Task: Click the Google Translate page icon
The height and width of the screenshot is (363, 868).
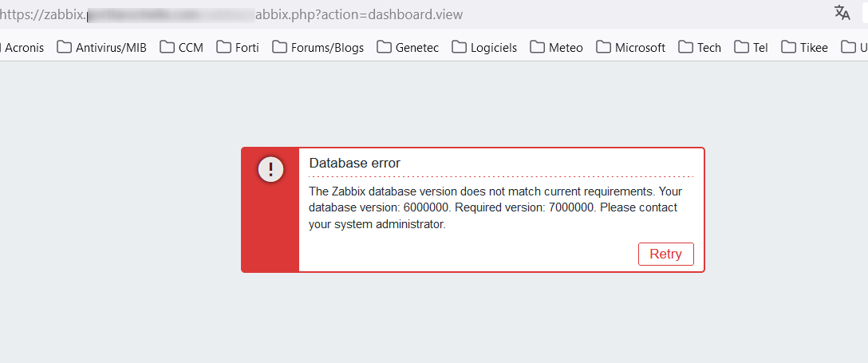Action: (842, 13)
